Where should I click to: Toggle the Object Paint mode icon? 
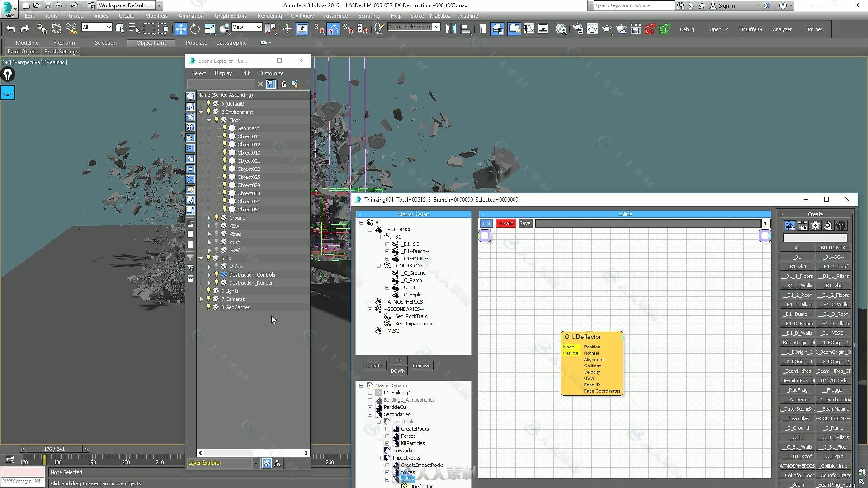tap(150, 43)
